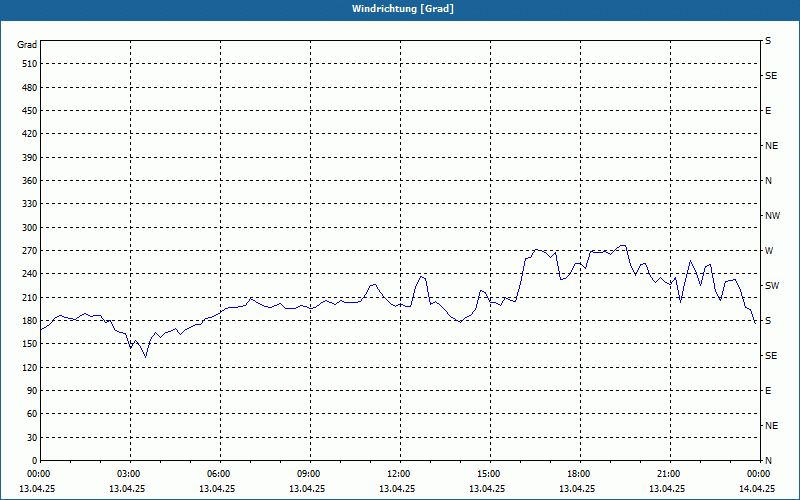Click the "420" y-axis value
800x500 pixels.
point(30,134)
